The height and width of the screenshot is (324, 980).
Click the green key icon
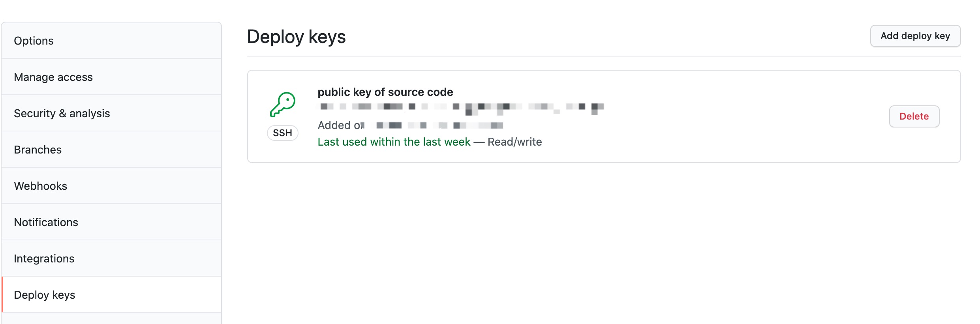click(x=283, y=104)
